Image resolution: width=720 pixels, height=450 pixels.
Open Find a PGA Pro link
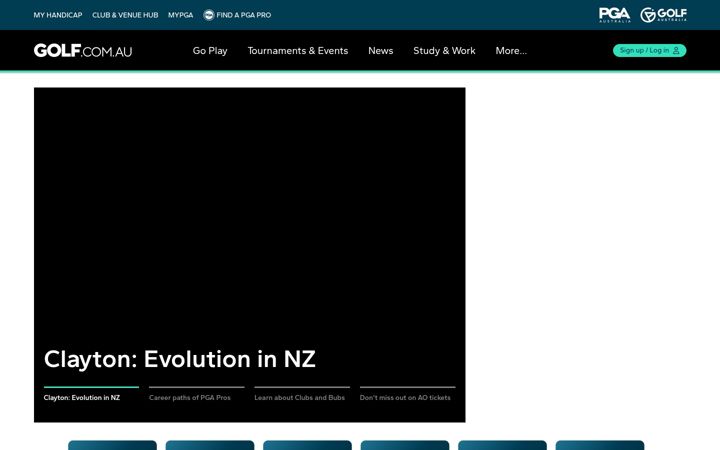[x=243, y=15]
